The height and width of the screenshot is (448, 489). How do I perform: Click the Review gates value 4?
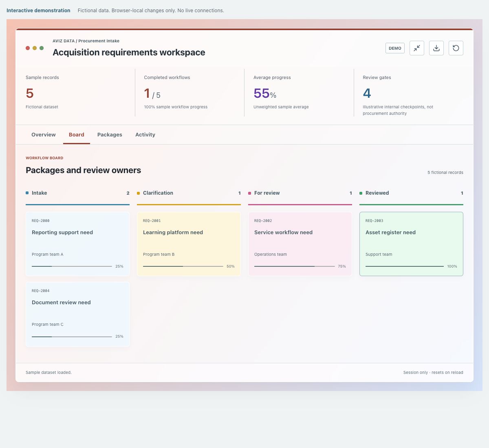367,93
